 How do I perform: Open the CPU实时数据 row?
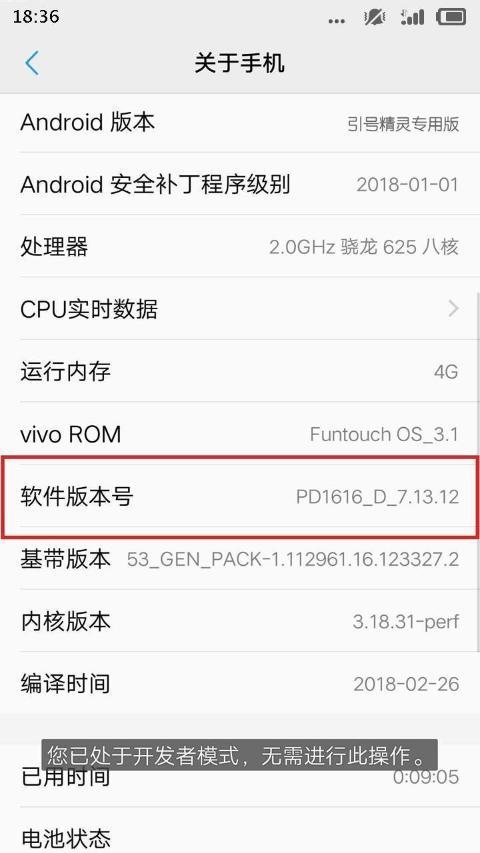click(240, 309)
